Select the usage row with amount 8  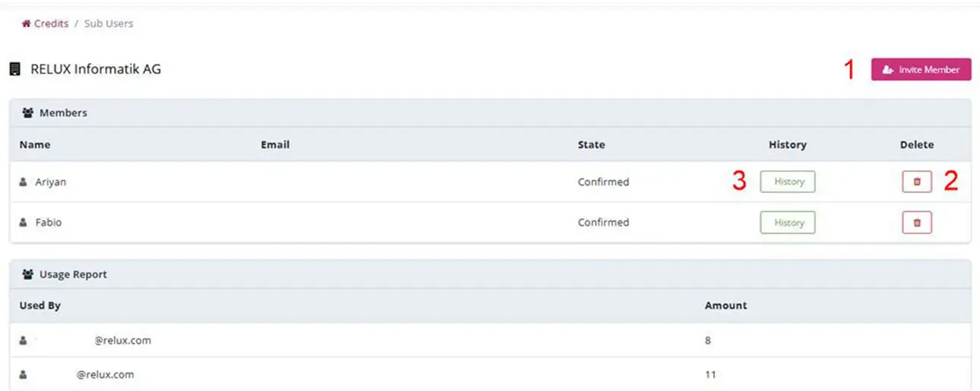pos(490,340)
